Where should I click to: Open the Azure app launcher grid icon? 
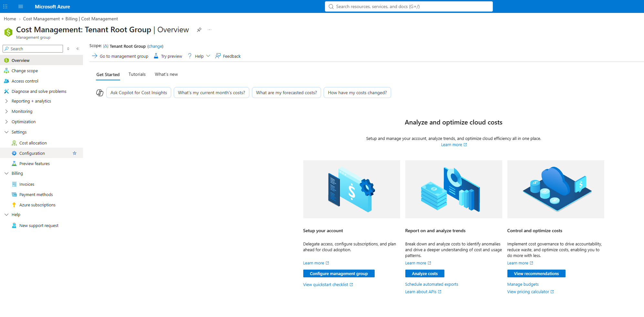[5, 6]
